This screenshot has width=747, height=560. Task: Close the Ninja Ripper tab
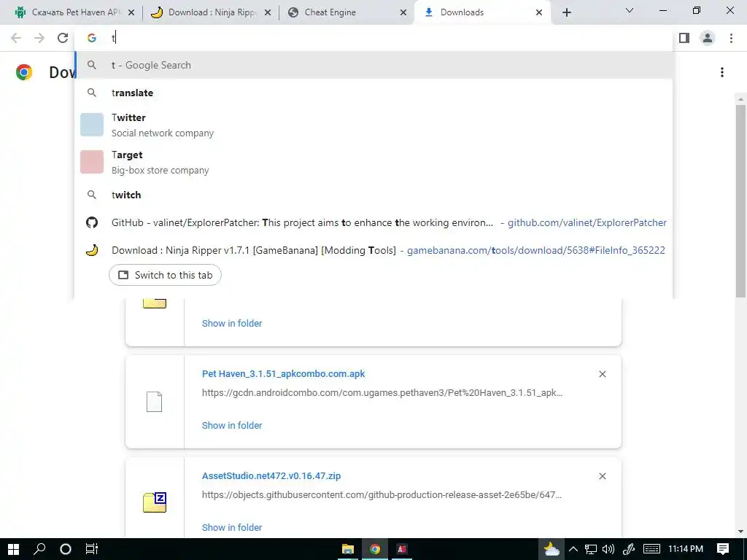[x=268, y=12]
